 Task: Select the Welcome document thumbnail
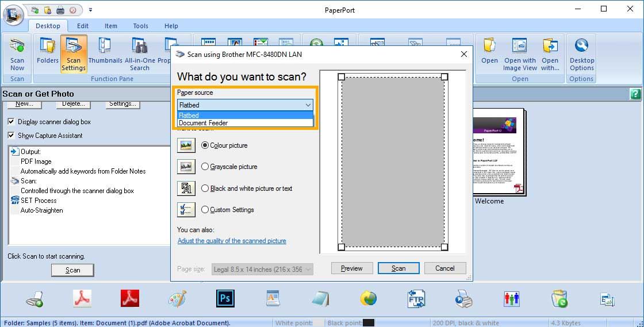click(x=499, y=153)
